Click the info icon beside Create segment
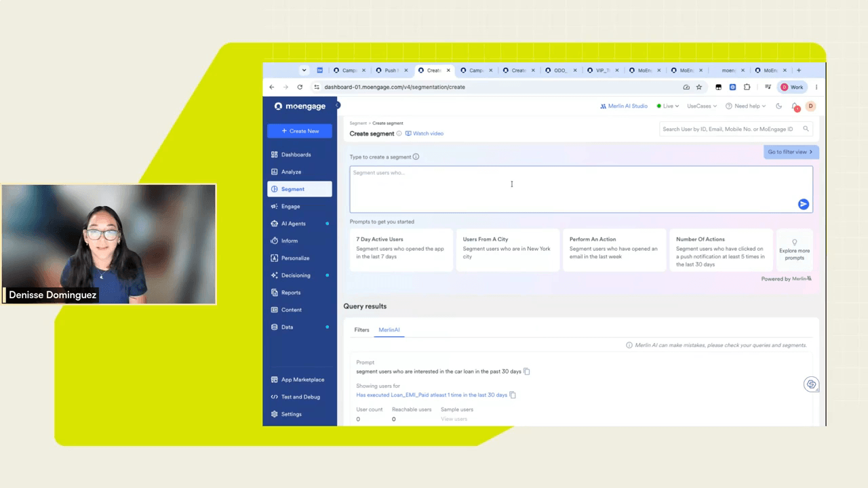 [399, 134]
